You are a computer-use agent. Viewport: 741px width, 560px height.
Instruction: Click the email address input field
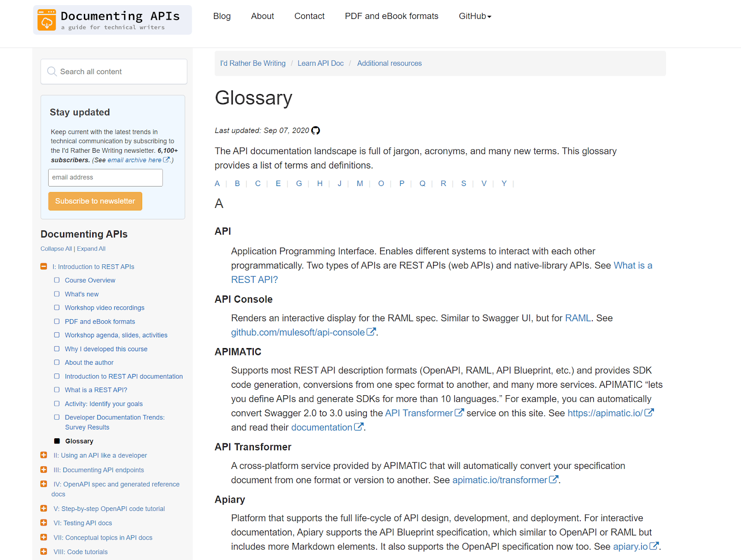(106, 178)
